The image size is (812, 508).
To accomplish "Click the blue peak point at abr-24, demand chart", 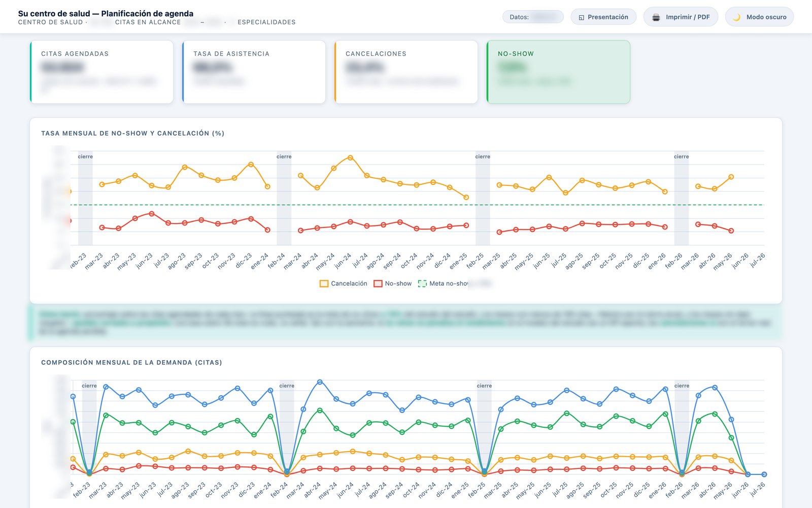I will coord(320,382).
